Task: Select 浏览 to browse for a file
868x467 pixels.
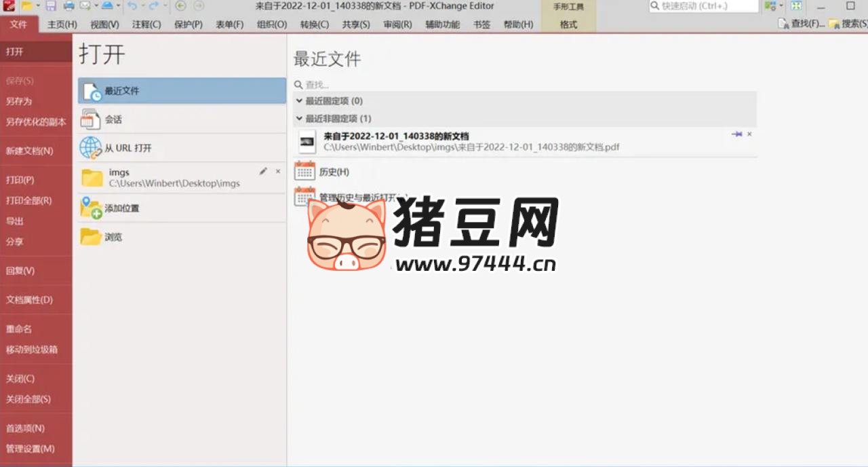Action: coord(113,237)
